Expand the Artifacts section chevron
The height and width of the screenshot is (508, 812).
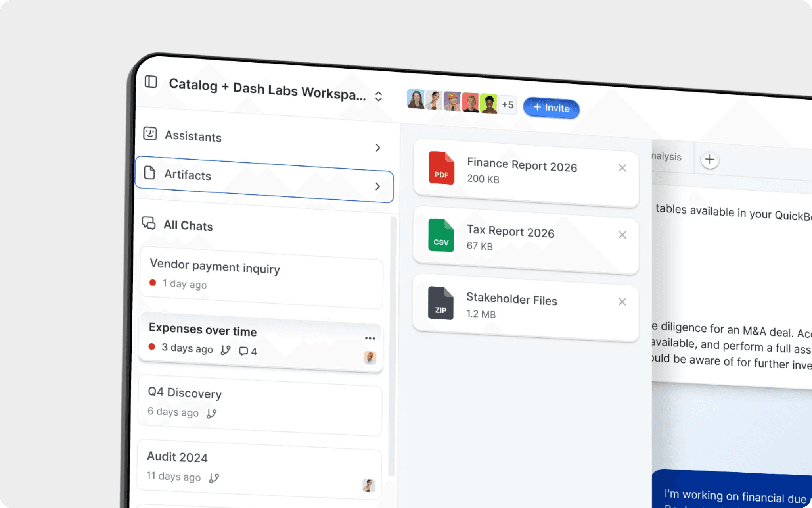378,187
